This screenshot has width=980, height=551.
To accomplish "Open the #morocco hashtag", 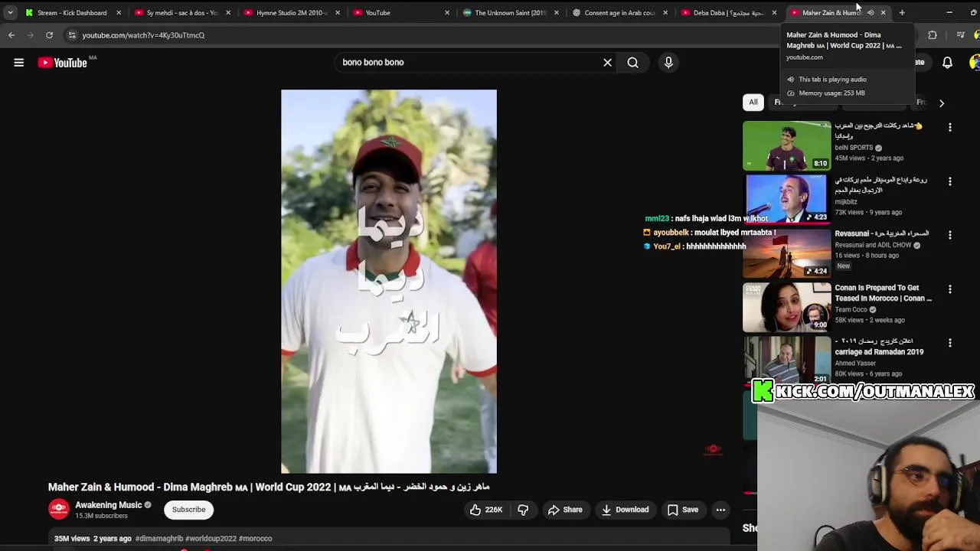I will pos(256,539).
